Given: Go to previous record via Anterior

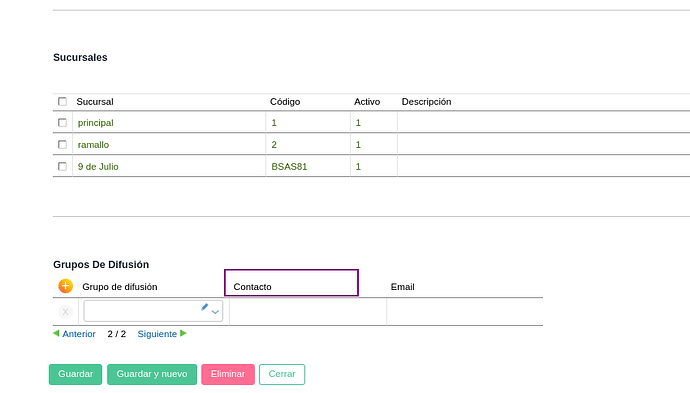Looking at the screenshot, I should pos(79,334).
